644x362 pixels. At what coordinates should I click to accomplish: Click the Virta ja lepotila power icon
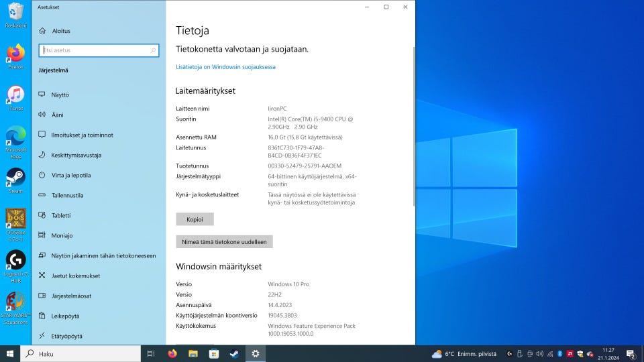[42, 175]
